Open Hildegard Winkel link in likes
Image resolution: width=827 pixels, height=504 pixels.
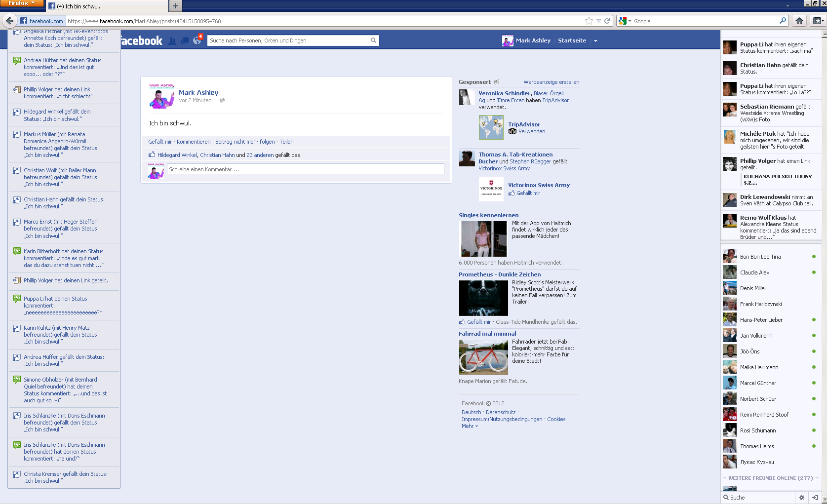click(177, 155)
